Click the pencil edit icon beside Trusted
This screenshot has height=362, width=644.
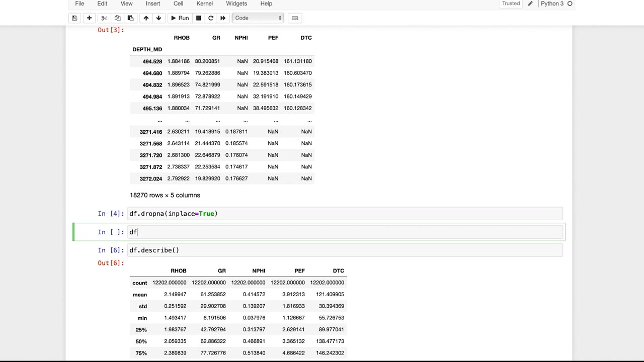(530, 4)
